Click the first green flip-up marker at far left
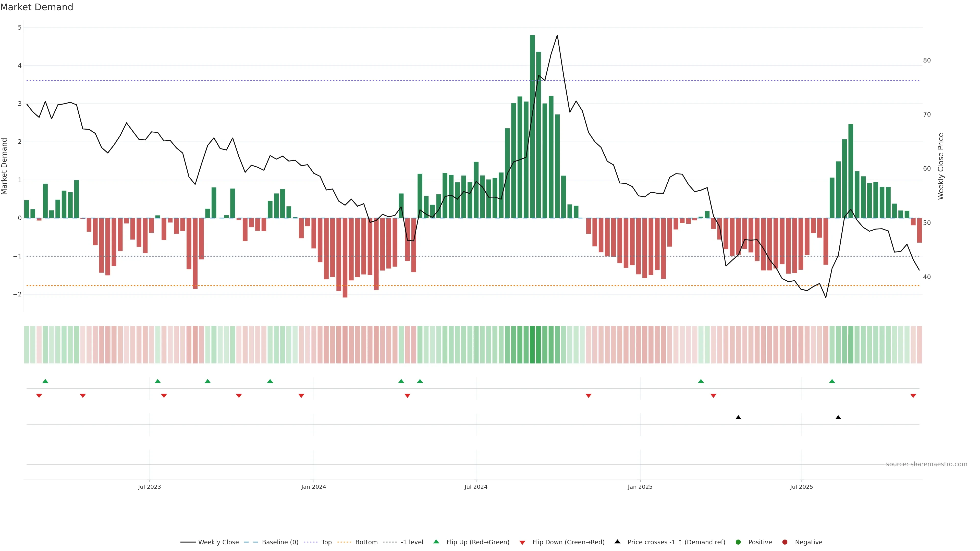 45,381
